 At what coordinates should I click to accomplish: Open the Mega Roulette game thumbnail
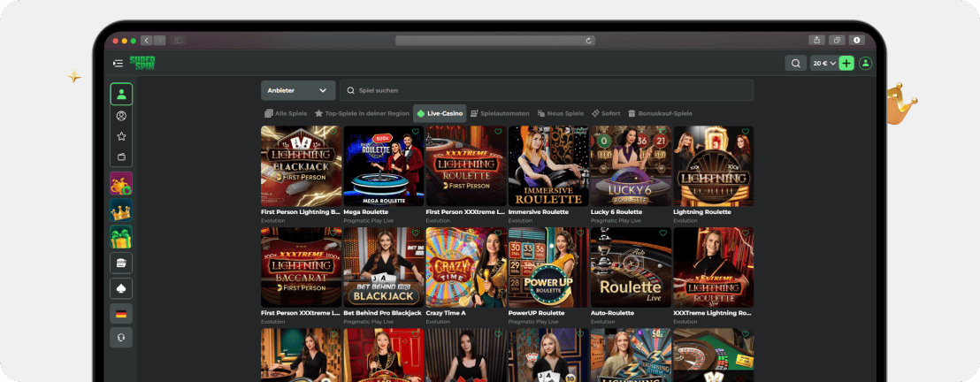point(384,166)
